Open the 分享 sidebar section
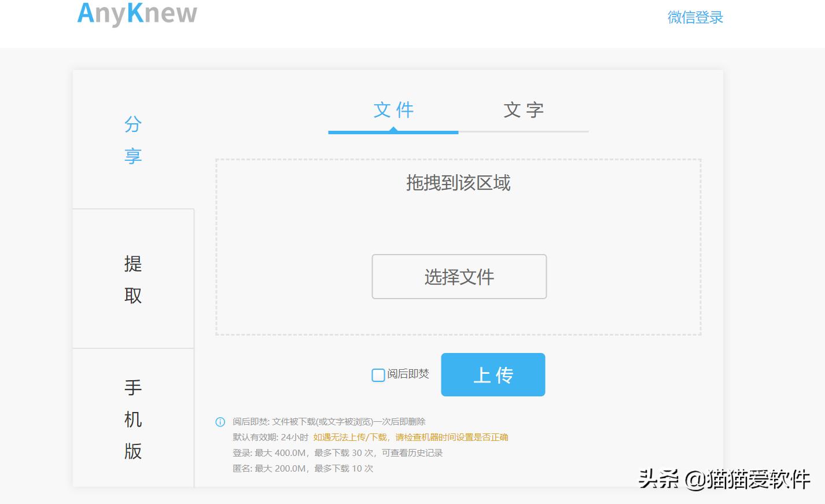 tap(132, 139)
